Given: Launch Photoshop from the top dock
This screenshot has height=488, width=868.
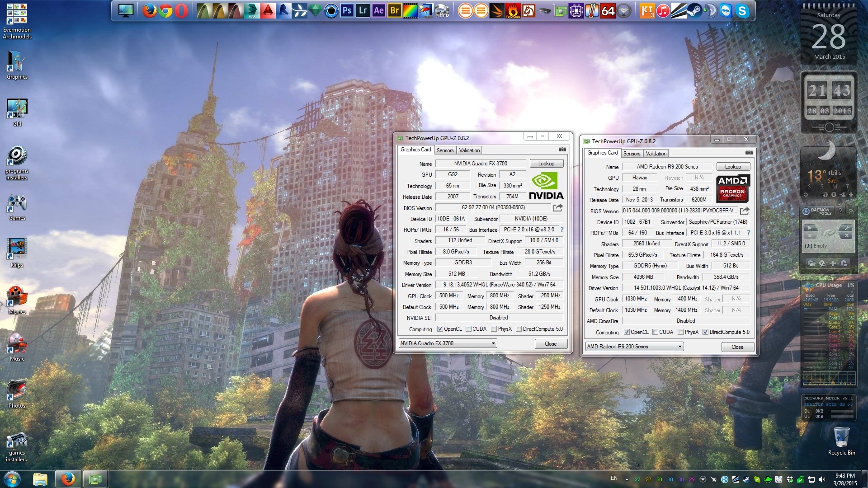Looking at the screenshot, I should point(347,10).
